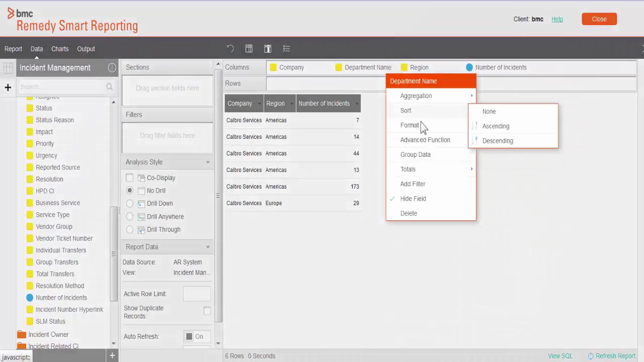Open the Help link
Screen dimensions: 644x362
pos(557,19)
